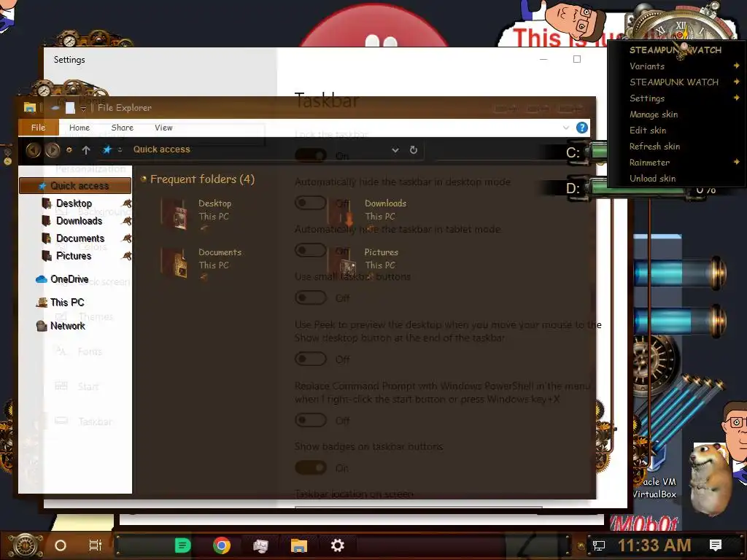Viewport: 747px width, 560px height.
Task: Refresh the Quick access view
Action: point(414,150)
